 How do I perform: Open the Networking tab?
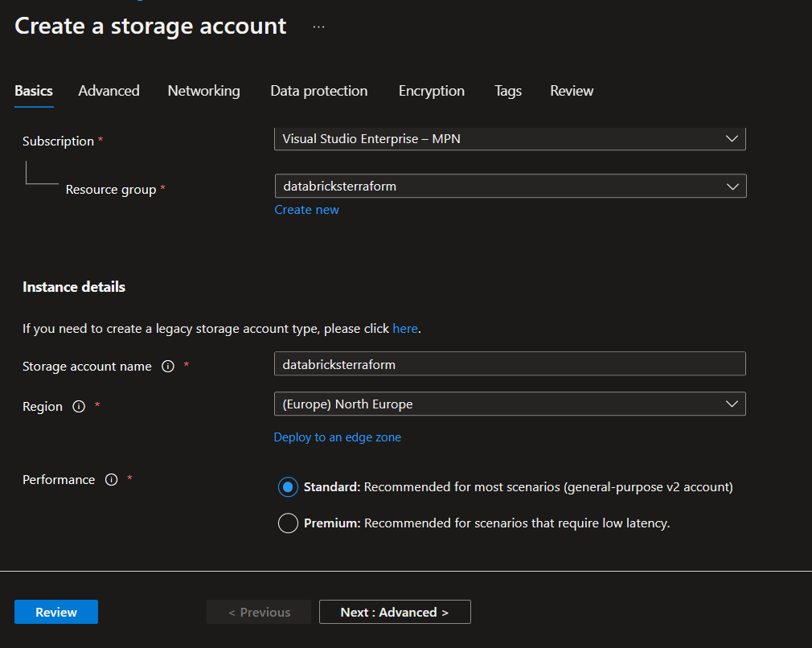tap(203, 91)
